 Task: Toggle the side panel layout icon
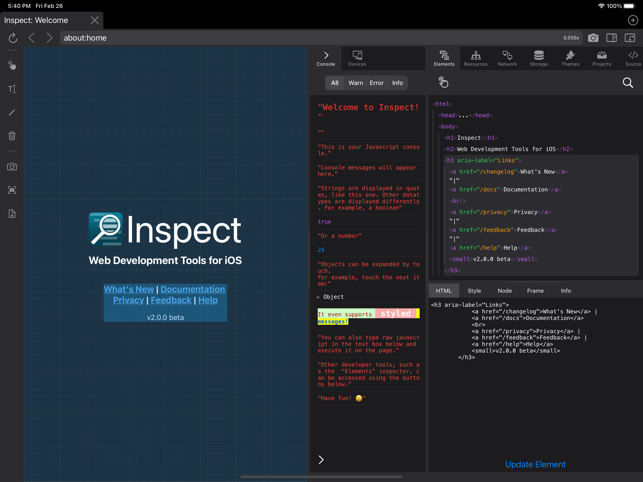611,38
